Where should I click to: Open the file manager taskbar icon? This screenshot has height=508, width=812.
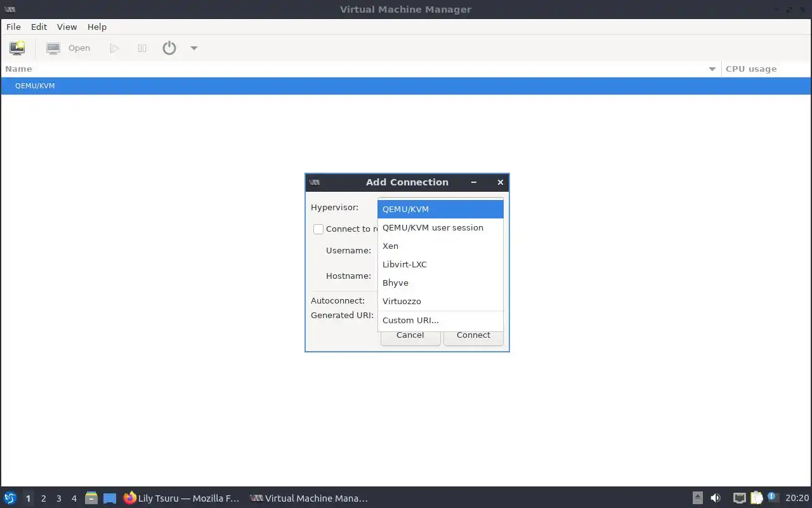(x=91, y=498)
